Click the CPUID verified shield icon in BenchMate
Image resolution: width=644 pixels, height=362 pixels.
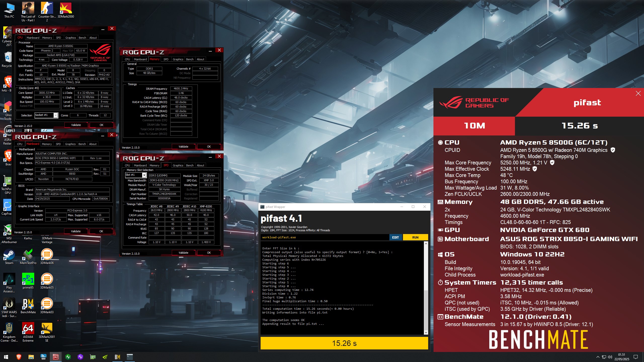click(x=613, y=150)
